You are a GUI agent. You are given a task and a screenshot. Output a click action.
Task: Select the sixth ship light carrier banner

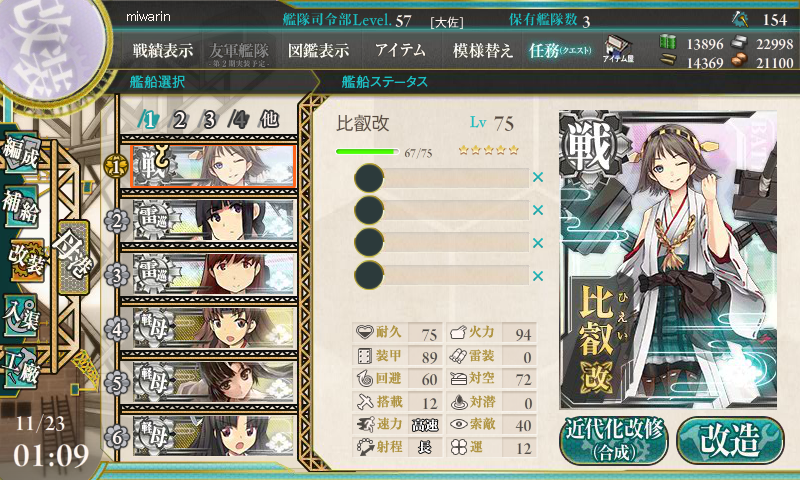pyautogui.click(x=213, y=436)
